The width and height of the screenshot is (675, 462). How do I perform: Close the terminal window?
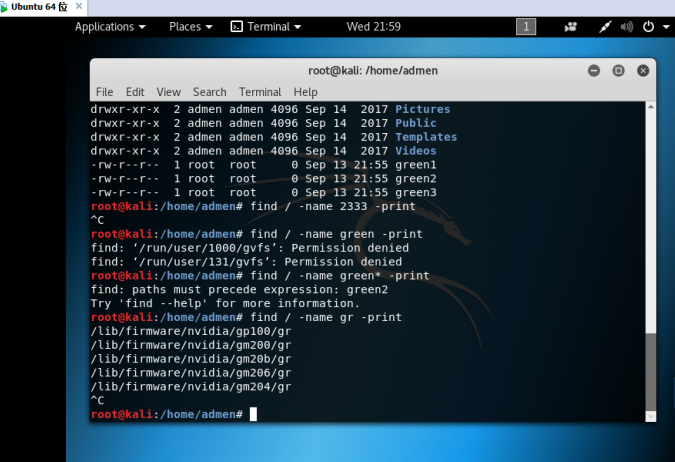click(x=643, y=71)
